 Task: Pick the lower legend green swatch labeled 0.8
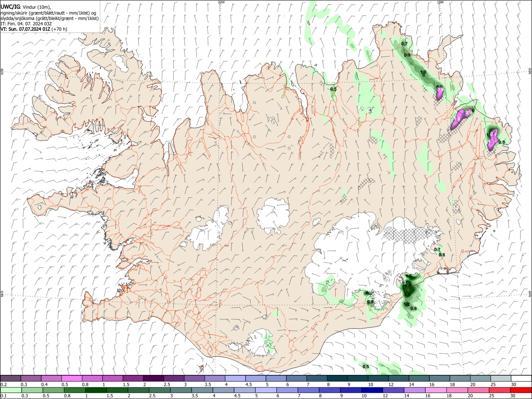click(x=74, y=390)
